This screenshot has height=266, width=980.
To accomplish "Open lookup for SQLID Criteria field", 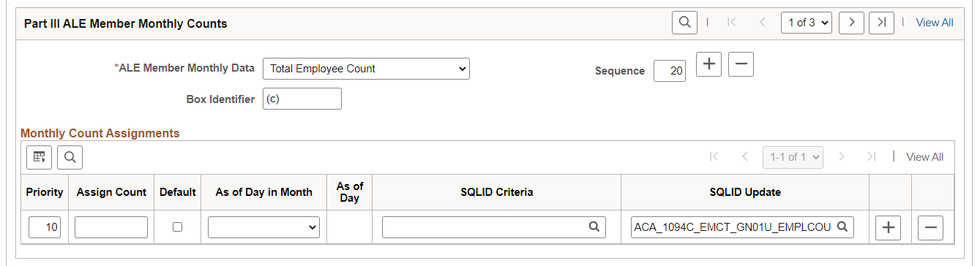I will click(594, 227).
